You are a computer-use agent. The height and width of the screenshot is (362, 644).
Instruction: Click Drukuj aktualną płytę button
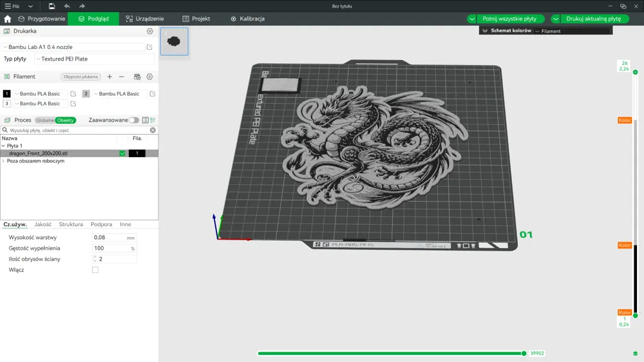594,19
